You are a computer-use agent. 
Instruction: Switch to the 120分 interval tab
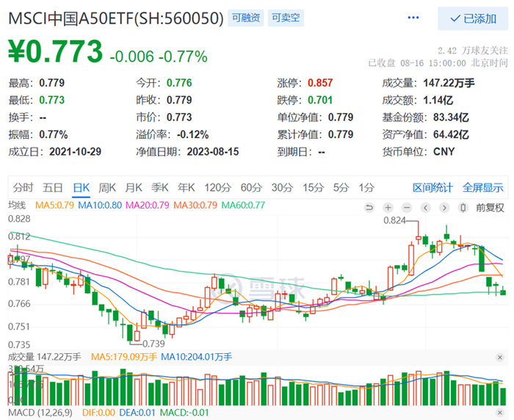(x=217, y=187)
